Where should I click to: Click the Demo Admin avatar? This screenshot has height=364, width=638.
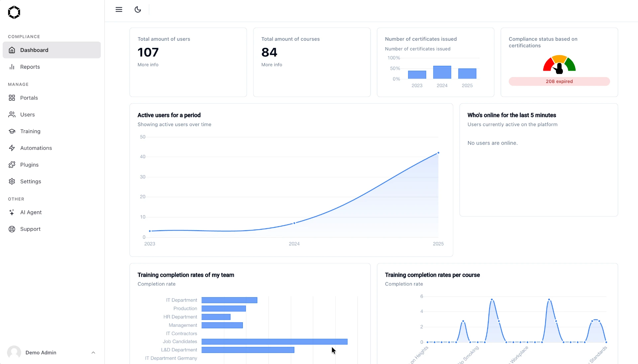pyautogui.click(x=14, y=352)
